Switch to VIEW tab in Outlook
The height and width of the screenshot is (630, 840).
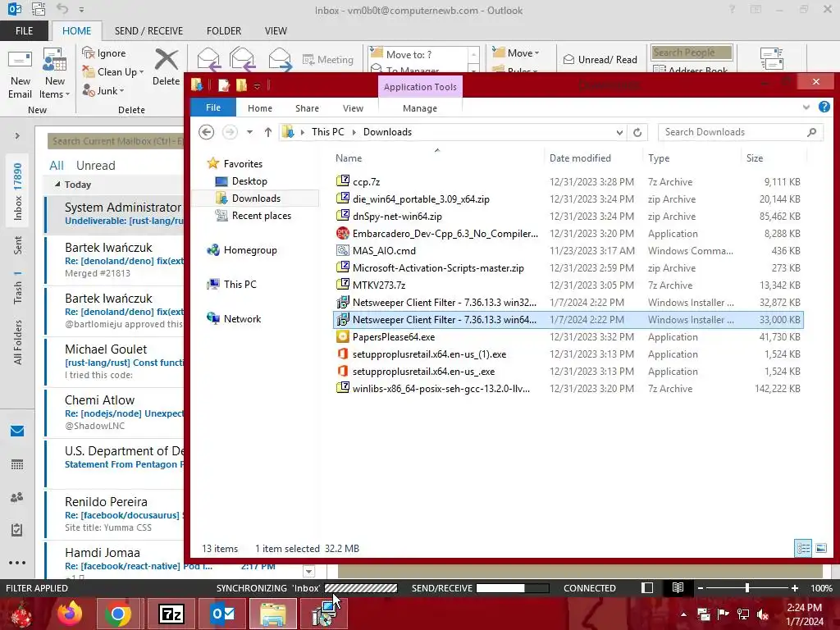coord(276,30)
